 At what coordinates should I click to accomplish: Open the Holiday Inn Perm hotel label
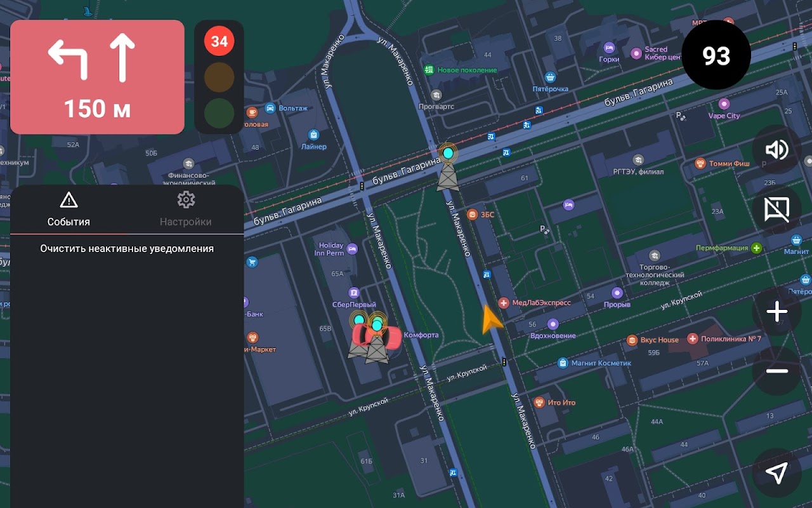tap(329, 249)
